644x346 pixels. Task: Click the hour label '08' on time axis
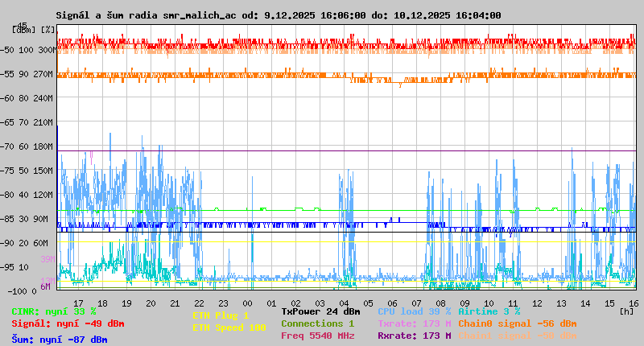point(440,303)
